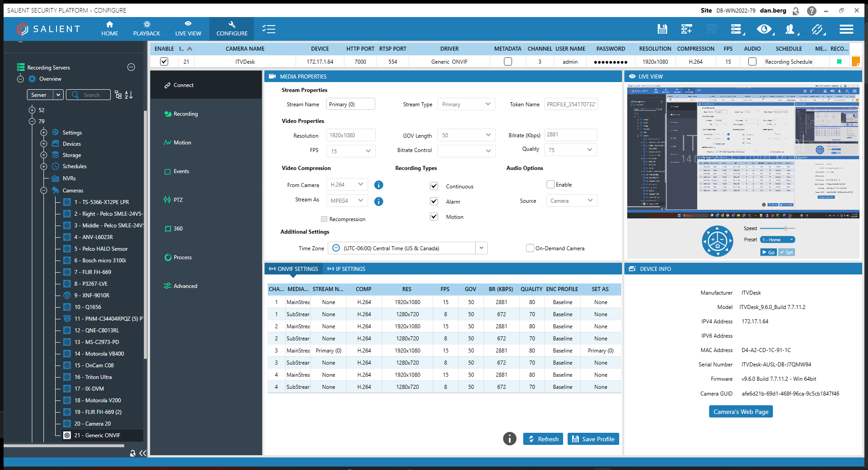The width and height of the screenshot is (868, 470).
Task: Disable Continuous recording type
Action: coord(434,186)
